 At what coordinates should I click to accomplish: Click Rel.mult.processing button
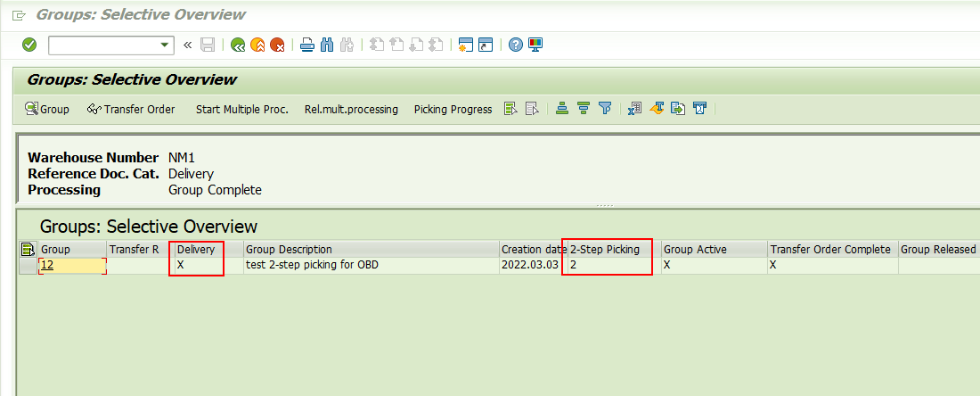tap(351, 109)
